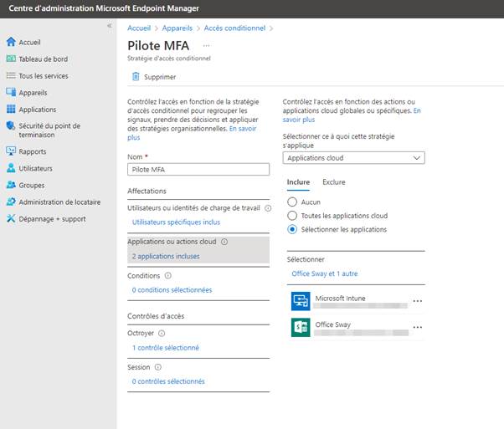Open the Accueil home icon in sidebar
The image size is (504, 429).
point(11,42)
